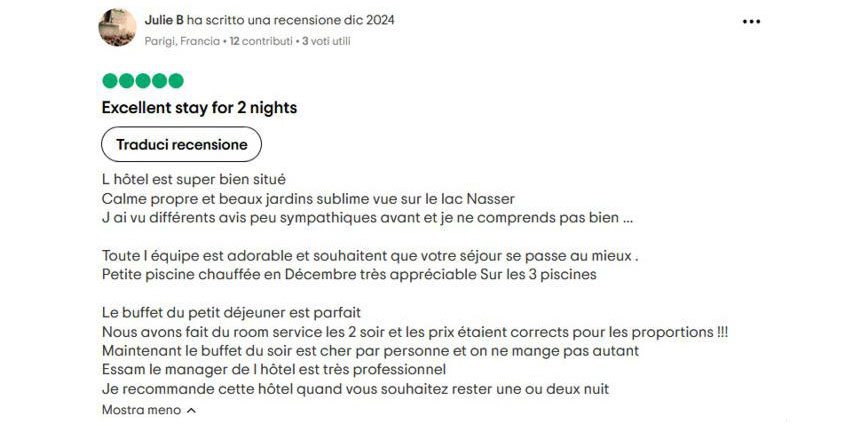866x433 pixels.
Task: Open Julie B's profile avatar
Action: click(117, 28)
